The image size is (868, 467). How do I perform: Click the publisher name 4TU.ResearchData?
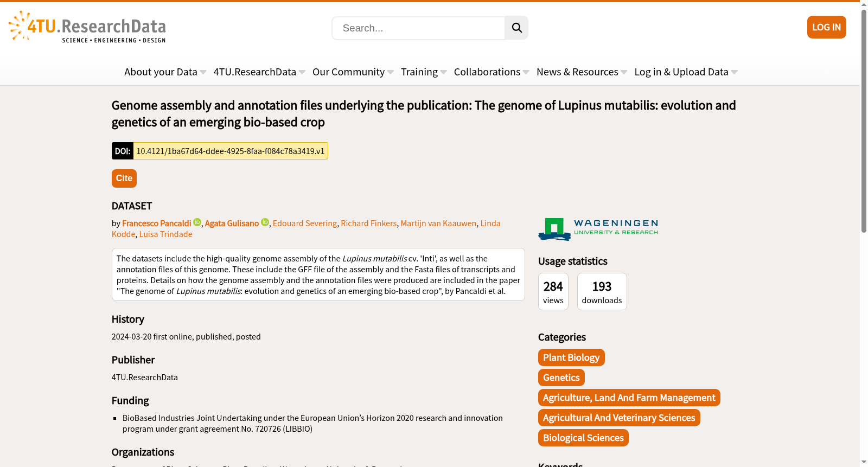[x=145, y=377]
